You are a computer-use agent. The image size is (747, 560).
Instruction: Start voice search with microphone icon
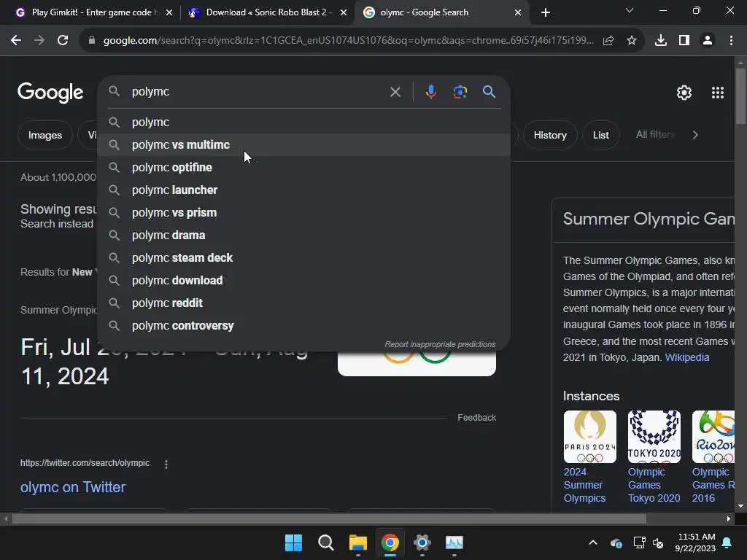[430, 92]
